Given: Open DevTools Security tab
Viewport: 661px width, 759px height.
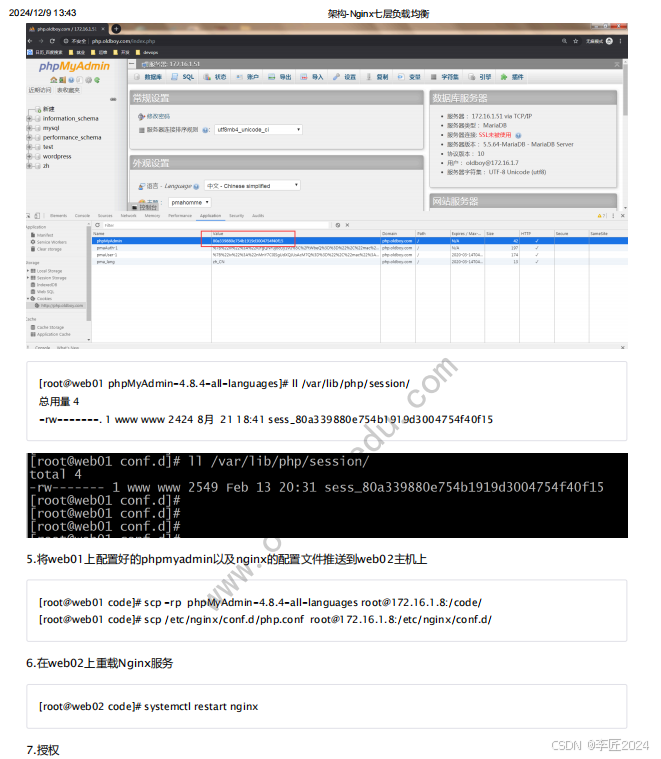Looking at the screenshot, I should (x=236, y=216).
